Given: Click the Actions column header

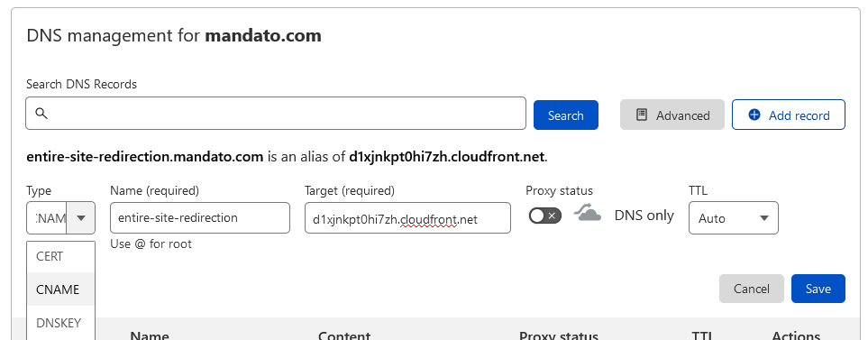Looking at the screenshot, I should pyautogui.click(x=796, y=335).
